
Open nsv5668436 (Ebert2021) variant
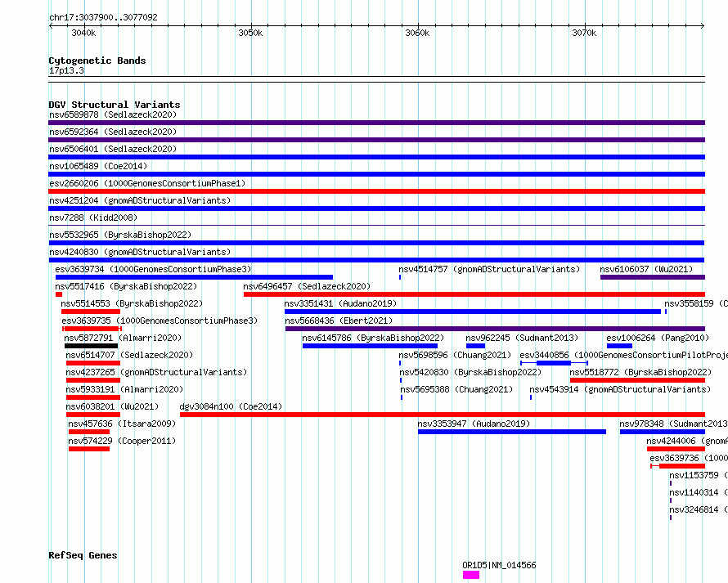[x=339, y=321]
